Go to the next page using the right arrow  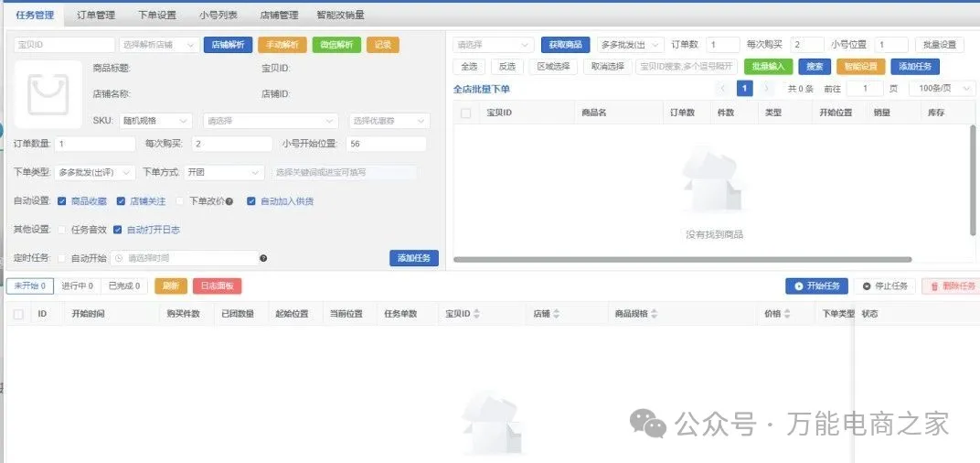pos(766,89)
